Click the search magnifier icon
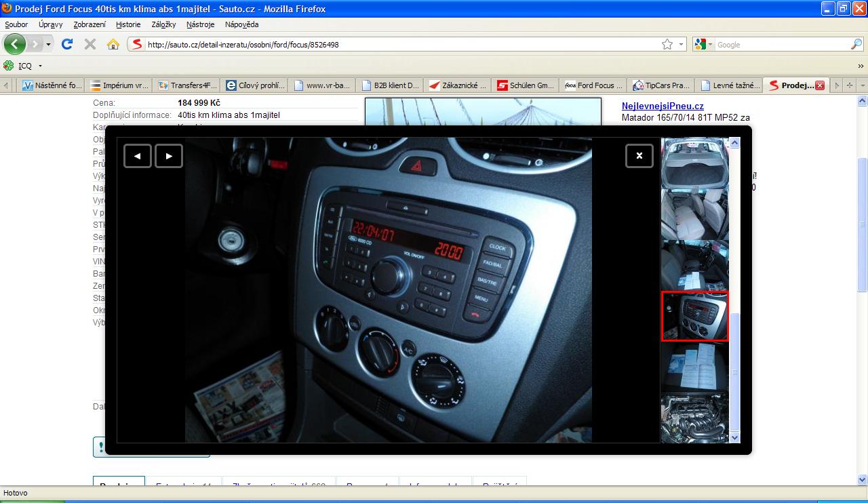This screenshot has width=868, height=503. [x=856, y=44]
